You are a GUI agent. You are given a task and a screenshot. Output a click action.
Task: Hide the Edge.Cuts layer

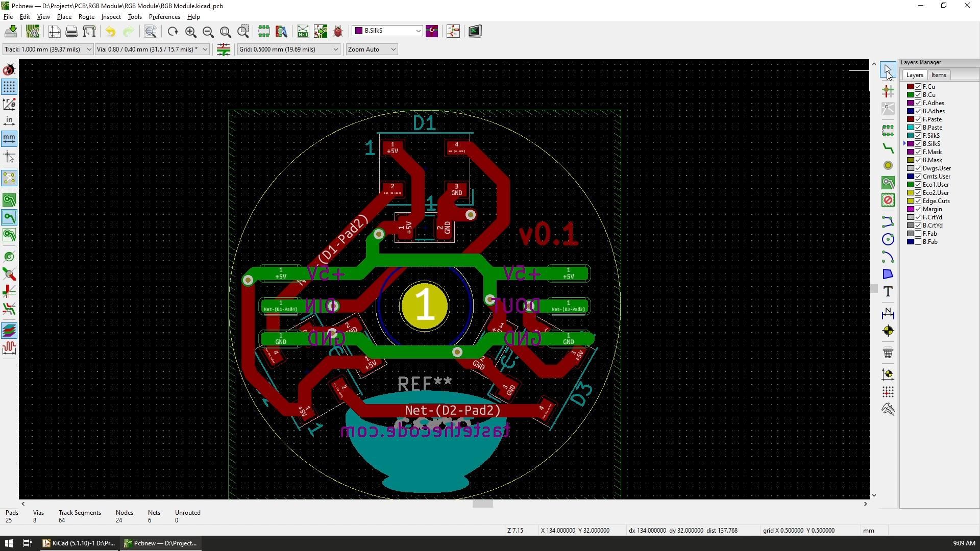click(x=917, y=201)
